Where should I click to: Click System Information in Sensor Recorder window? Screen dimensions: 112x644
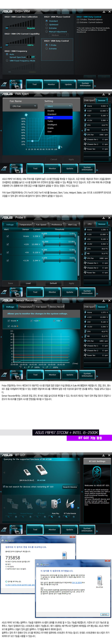[87, 375]
